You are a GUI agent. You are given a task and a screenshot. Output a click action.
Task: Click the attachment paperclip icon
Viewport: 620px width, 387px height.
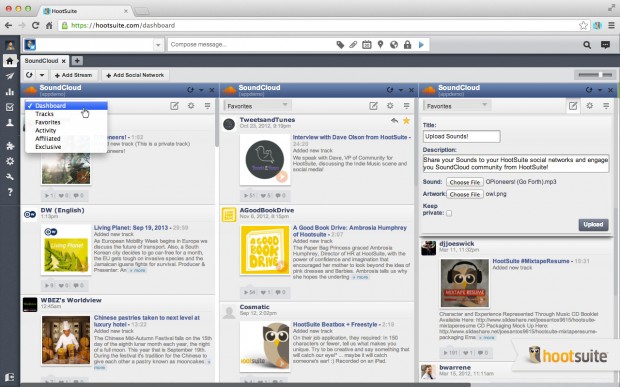(353, 45)
